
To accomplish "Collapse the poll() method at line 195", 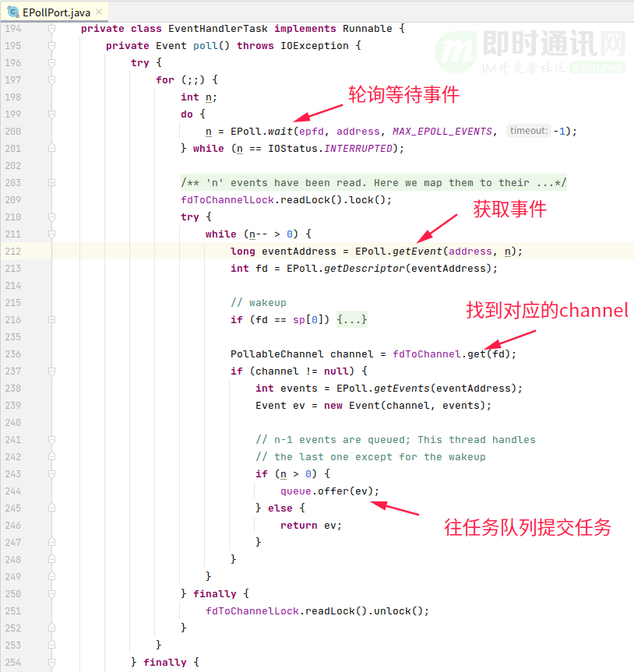I will [52, 46].
